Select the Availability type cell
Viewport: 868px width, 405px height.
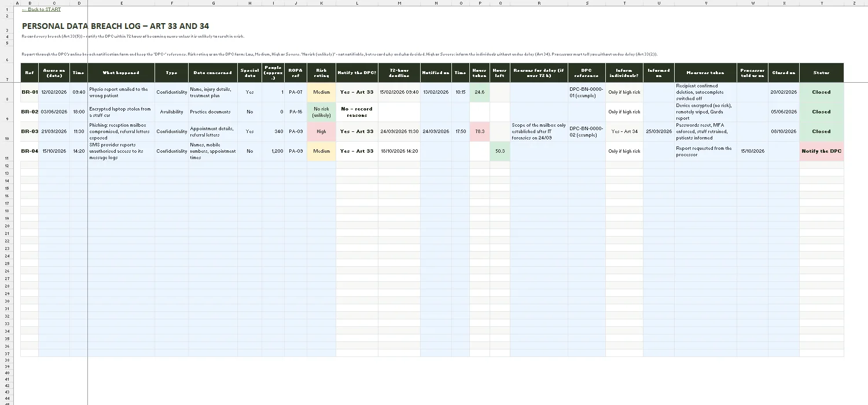172,112
